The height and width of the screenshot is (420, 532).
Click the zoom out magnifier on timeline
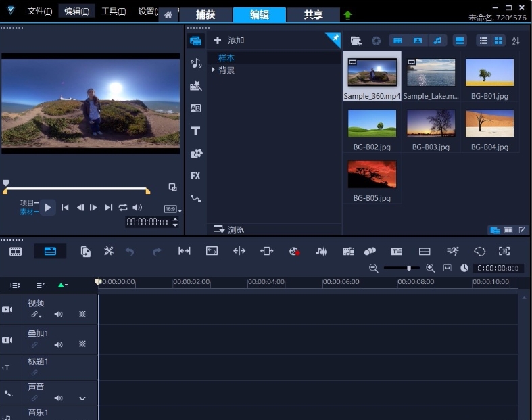(374, 269)
